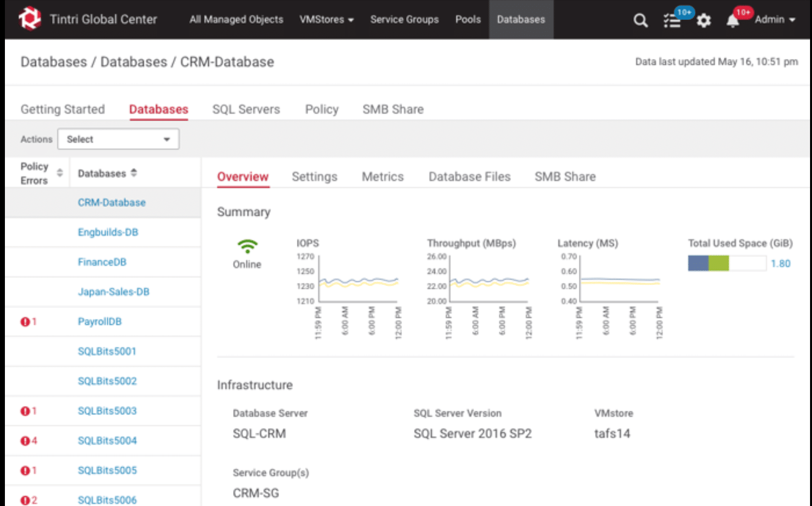Viewport: 812px width, 506px height.
Task: Click the Tintri Global Center title
Action: coord(103,19)
